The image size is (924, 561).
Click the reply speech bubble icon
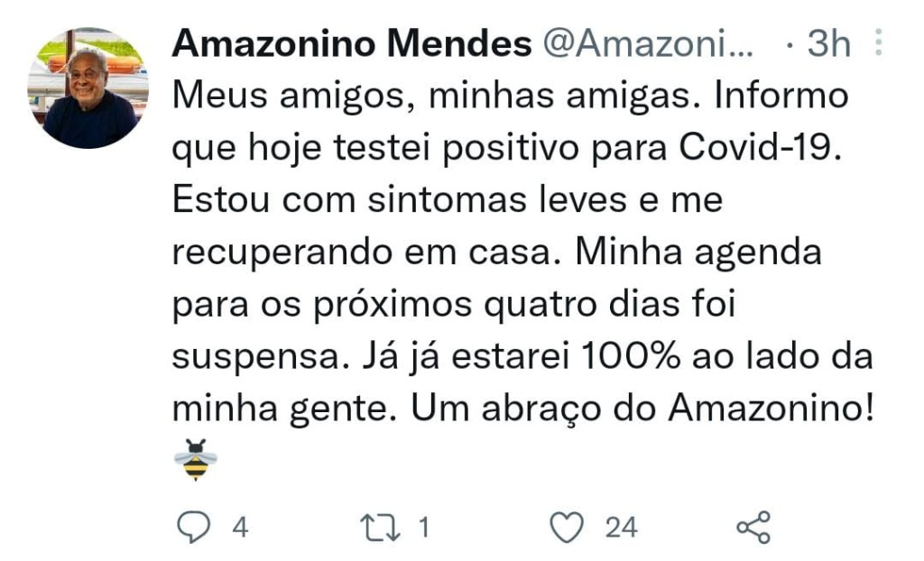[192, 527]
